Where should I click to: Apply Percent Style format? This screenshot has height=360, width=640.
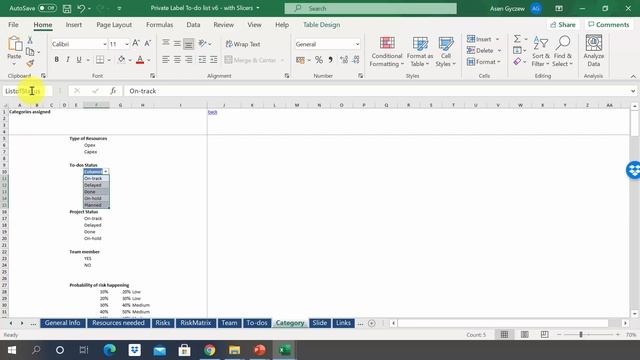[x=319, y=60]
